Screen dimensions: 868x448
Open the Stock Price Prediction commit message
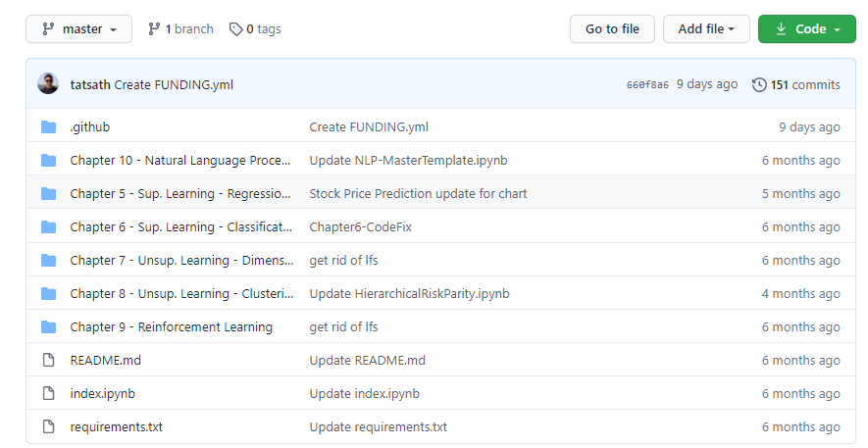(418, 194)
